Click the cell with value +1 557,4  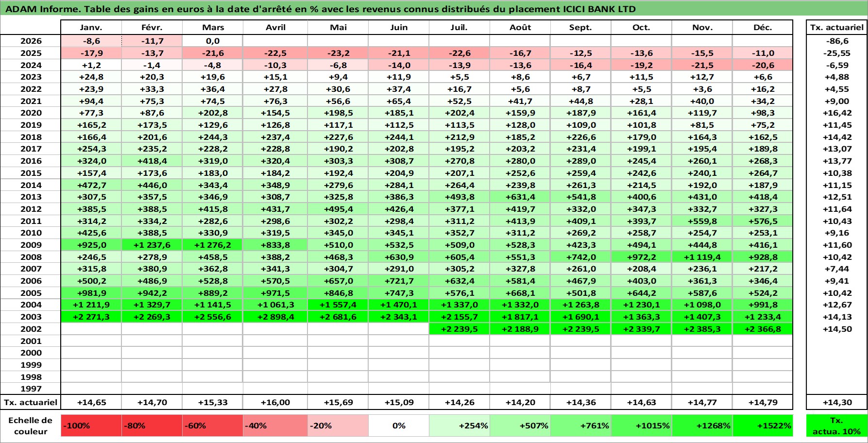(338, 305)
